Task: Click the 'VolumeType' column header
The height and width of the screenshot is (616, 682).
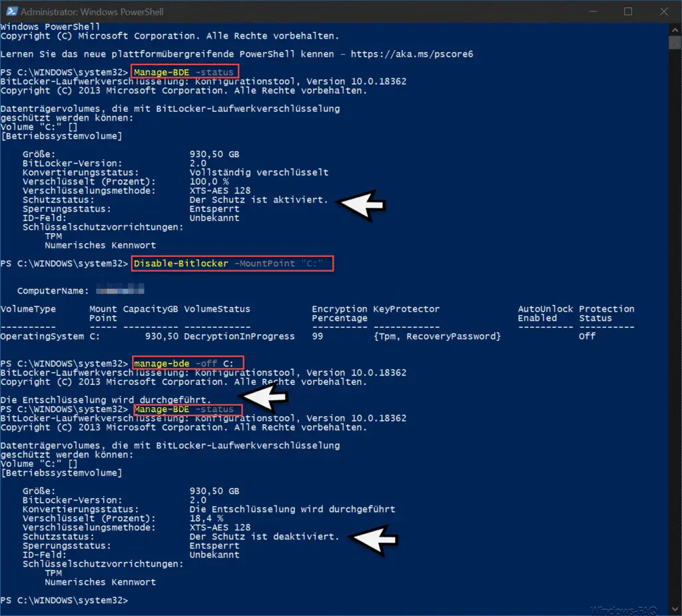Action: point(28,309)
